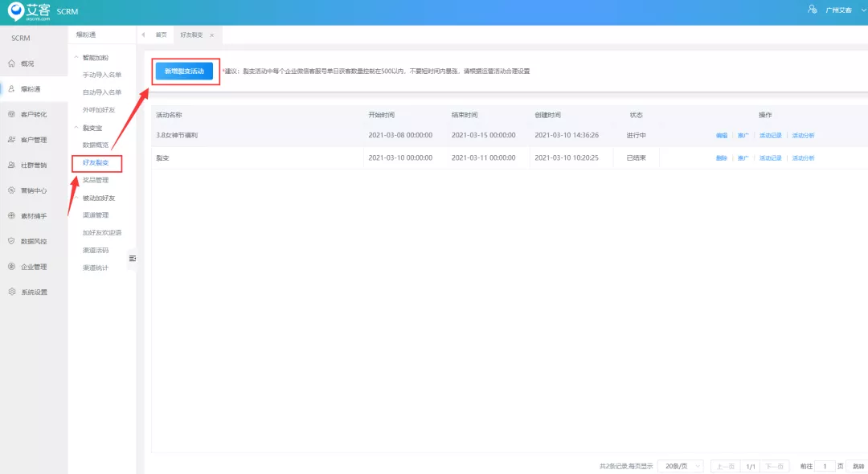This screenshot has height=474, width=868.
Task: Open the 20条/页 page size dropdown
Action: [x=682, y=466]
